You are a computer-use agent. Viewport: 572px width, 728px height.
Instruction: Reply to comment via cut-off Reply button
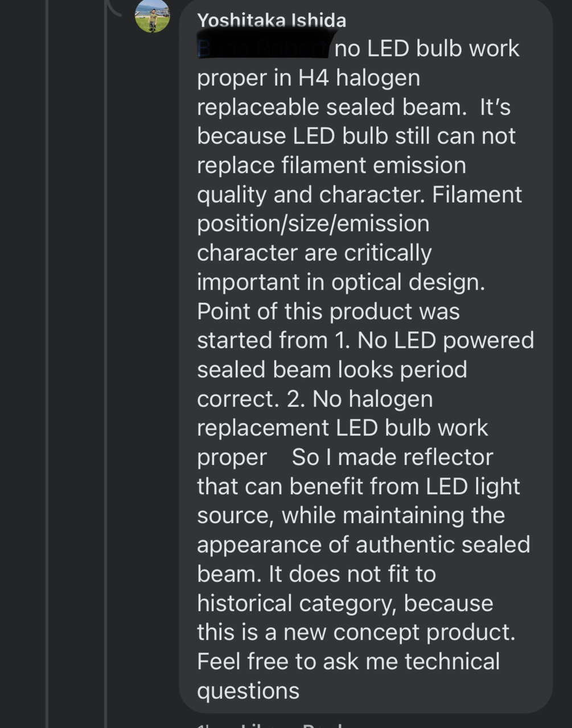pyautogui.click(x=322, y=725)
